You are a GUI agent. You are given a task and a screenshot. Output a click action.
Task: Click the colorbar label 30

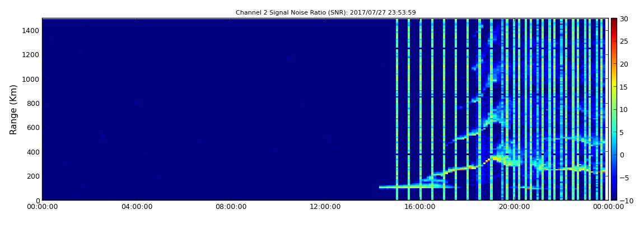pyautogui.click(x=624, y=19)
